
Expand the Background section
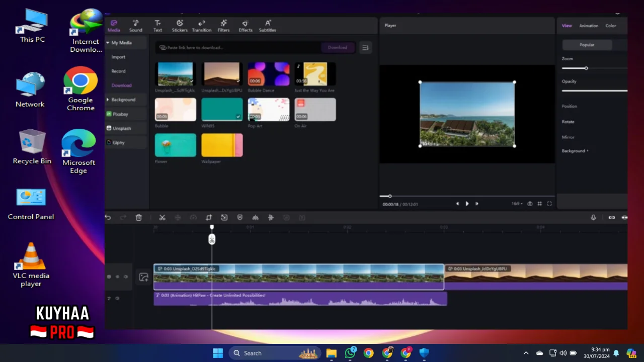(x=108, y=100)
